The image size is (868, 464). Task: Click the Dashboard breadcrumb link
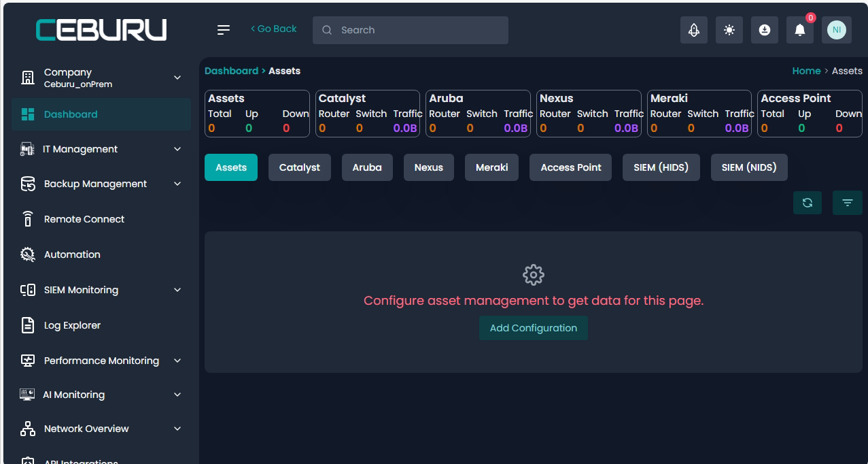tap(232, 71)
